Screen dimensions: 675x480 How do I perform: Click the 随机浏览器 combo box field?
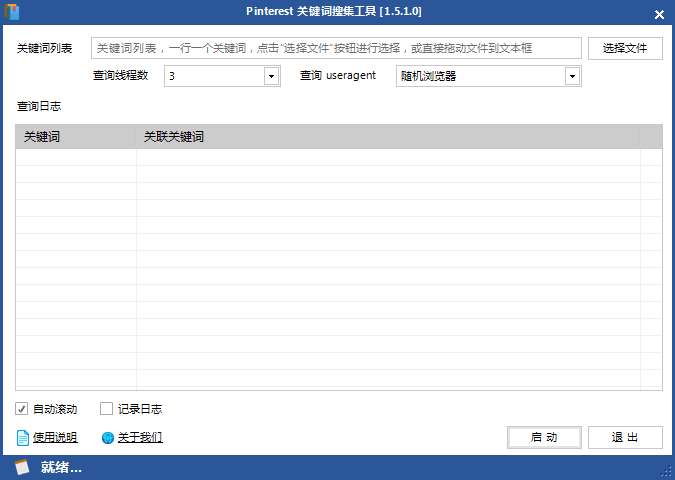coord(489,76)
